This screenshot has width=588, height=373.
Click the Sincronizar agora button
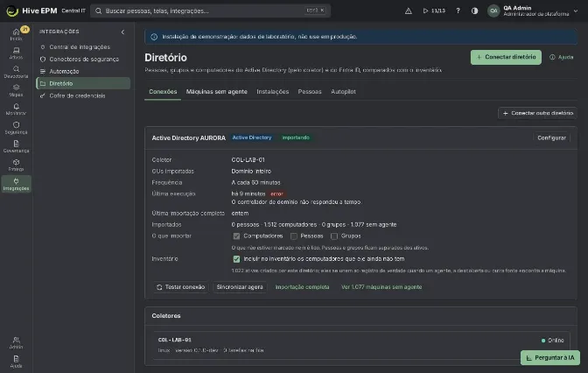[240, 287]
